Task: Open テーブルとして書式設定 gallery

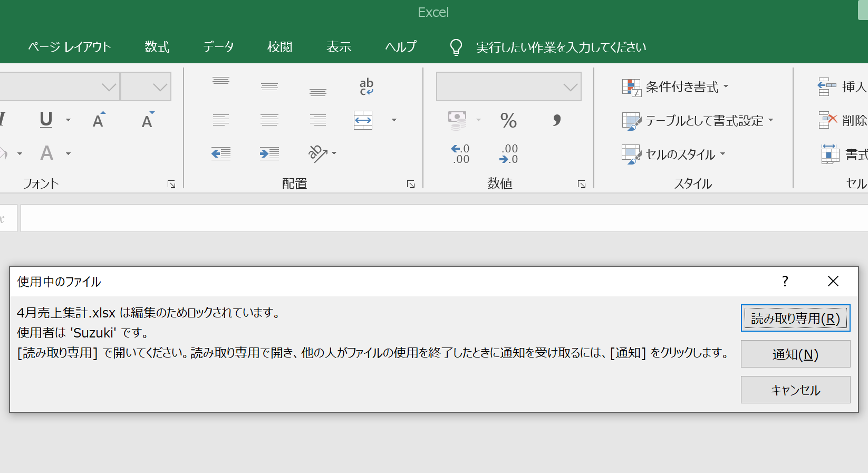Action: point(698,121)
